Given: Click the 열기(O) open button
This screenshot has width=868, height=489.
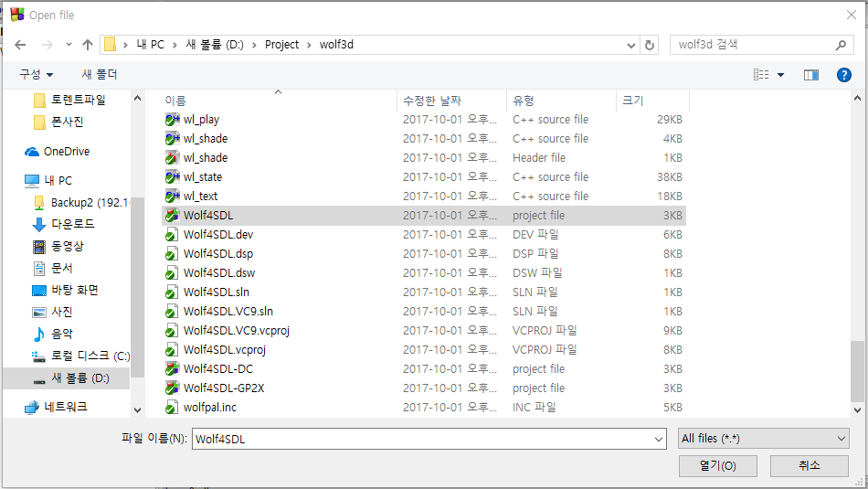Looking at the screenshot, I should pyautogui.click(x=717, y=466).
